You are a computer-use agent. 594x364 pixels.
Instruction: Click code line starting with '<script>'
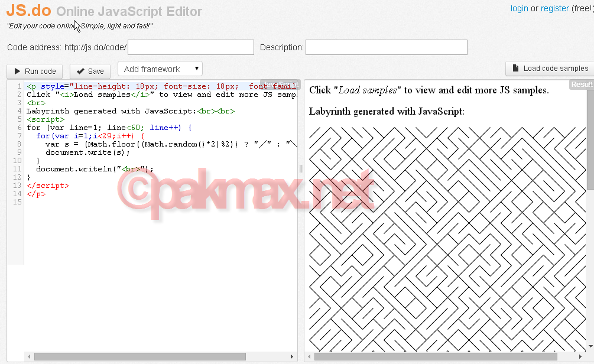coord(46,119)
